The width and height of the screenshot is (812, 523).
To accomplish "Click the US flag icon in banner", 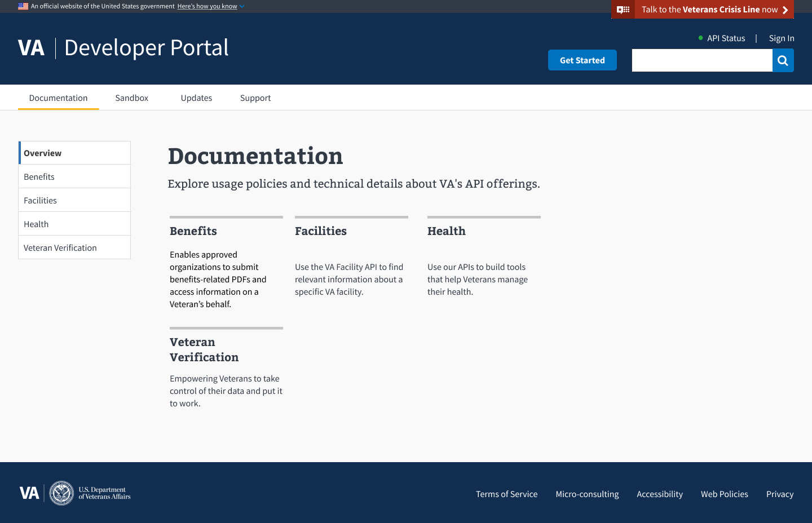I will coord(23,6).
